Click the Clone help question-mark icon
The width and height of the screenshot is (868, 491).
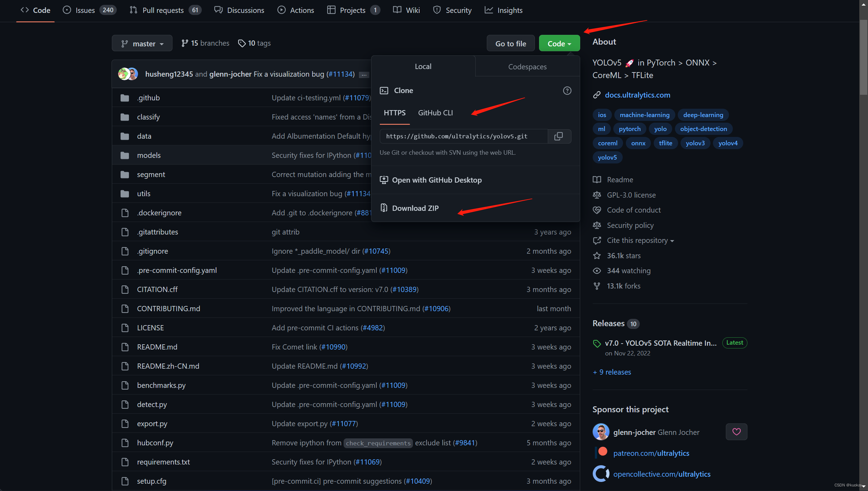pyautogui.click(x=567, y=91)
